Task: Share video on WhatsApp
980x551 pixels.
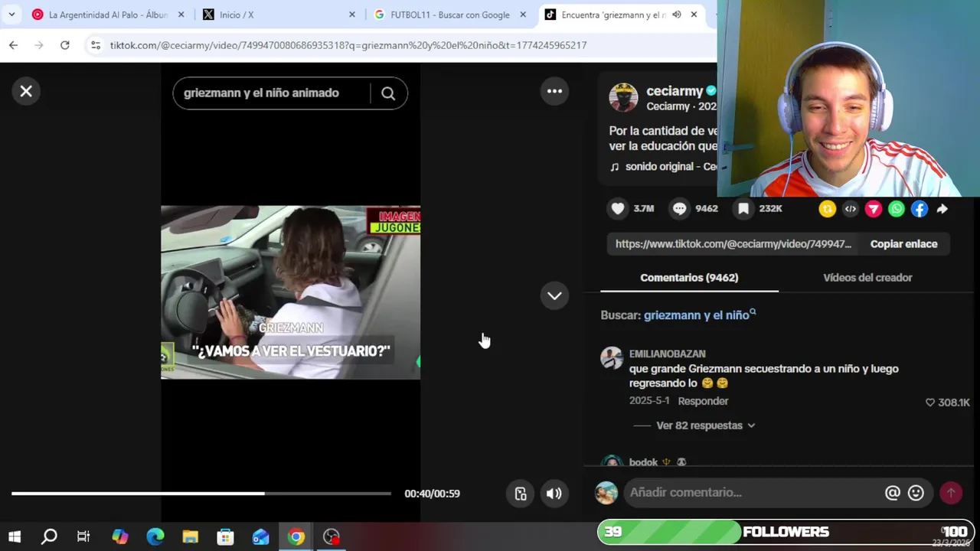Action: click(897, 209)
